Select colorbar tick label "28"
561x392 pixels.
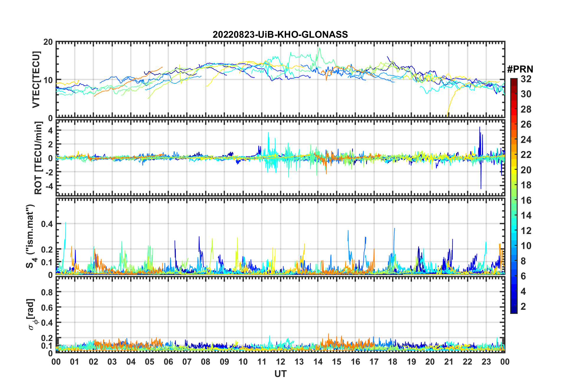point(526,109)
